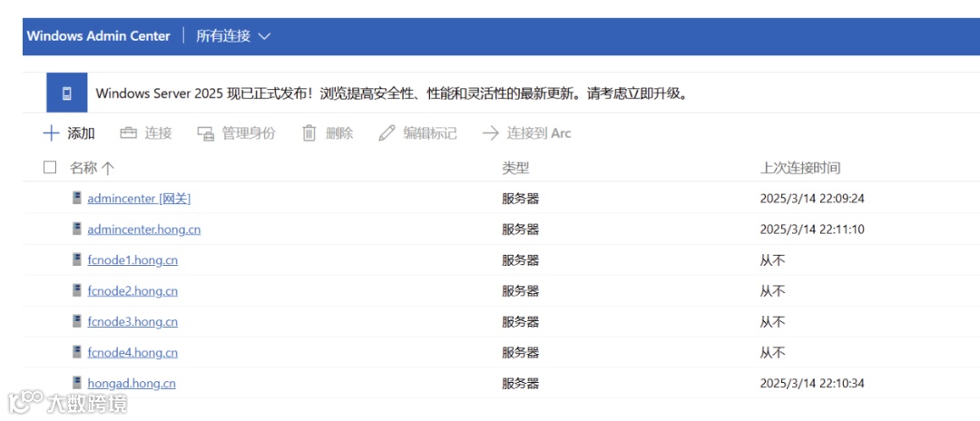This screenshot has height=421, width=980.
Task: Click 服务器 type in fcnode2.hong.cn row
Action: 521,291
